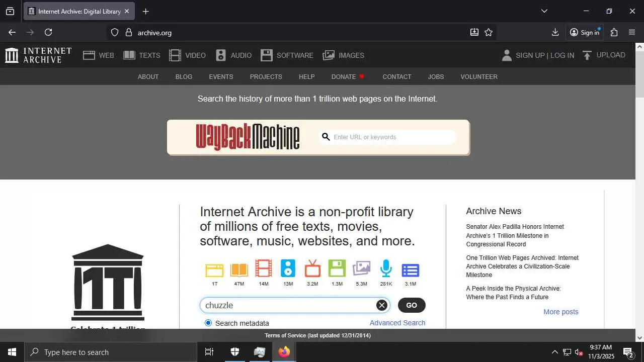Open A Peek Inside the Physical Archive post
The height and width of the screenshot is (362, 644).
513,293
